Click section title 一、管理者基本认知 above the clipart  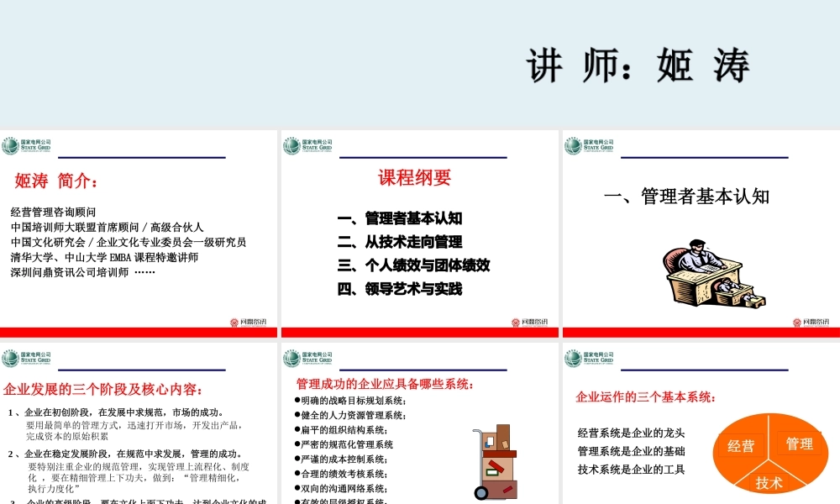coord(687,197)
